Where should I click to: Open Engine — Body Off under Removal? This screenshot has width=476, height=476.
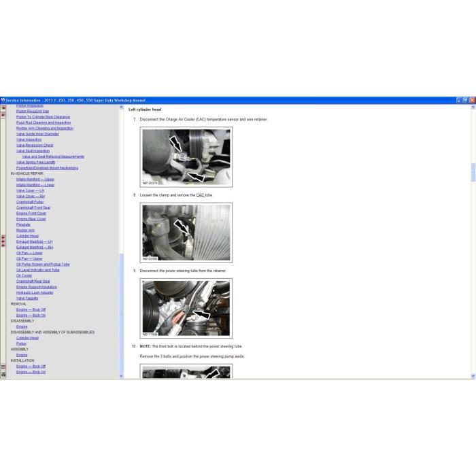31,309
